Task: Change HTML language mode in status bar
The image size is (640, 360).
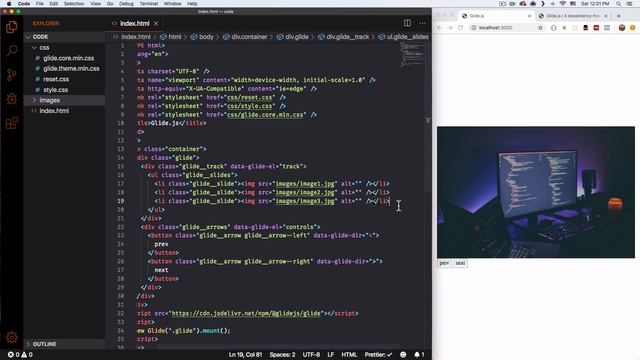Action: [349, 355]
